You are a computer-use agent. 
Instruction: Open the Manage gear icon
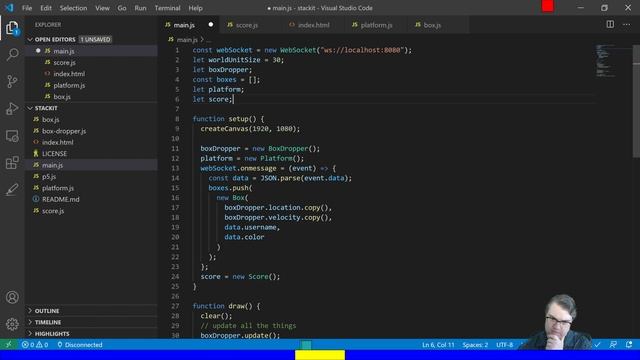tap(12, 324)
